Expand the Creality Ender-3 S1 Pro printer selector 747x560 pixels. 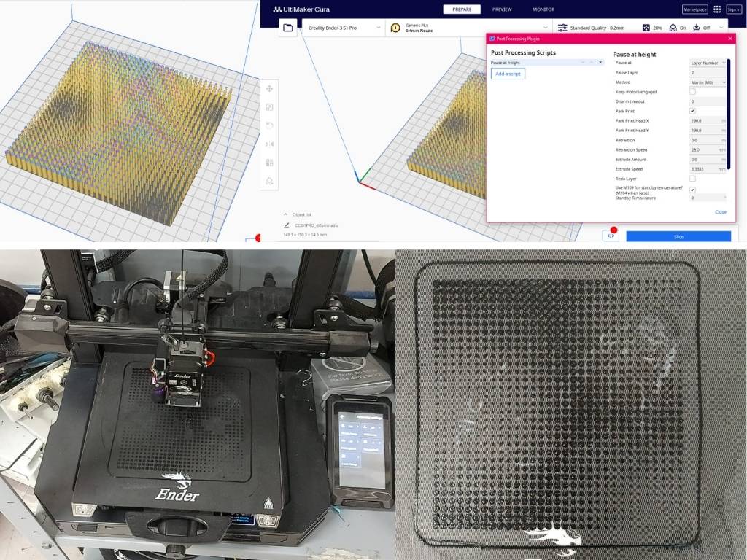343,28
